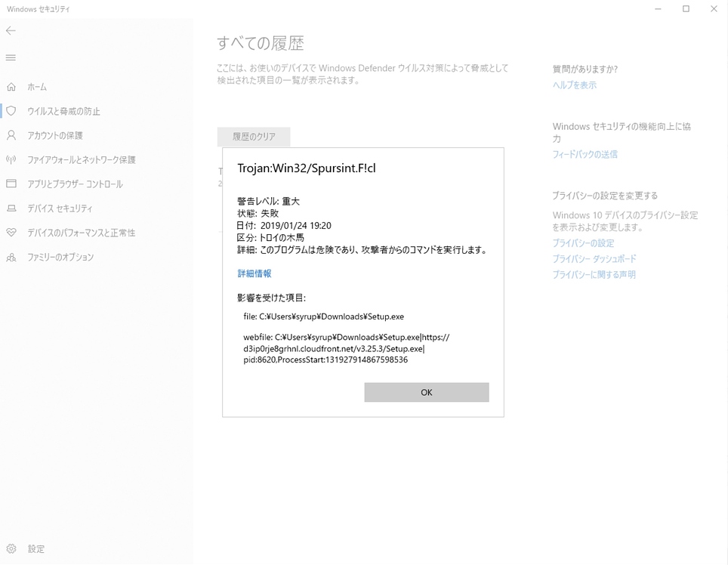Click the 区分: トロイの木馬 line
The image size is (728, 565).
tap(270, 238)
